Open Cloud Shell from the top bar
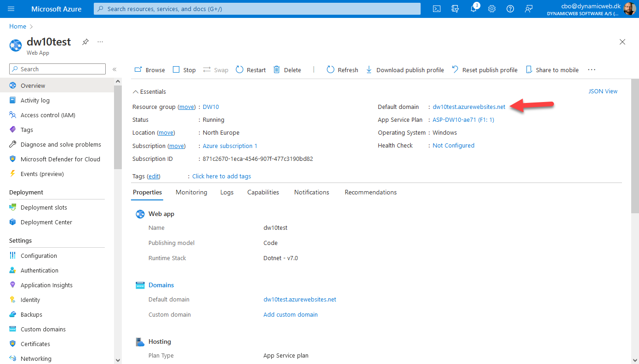Screen dimensions: 639x364 (437, 9)
